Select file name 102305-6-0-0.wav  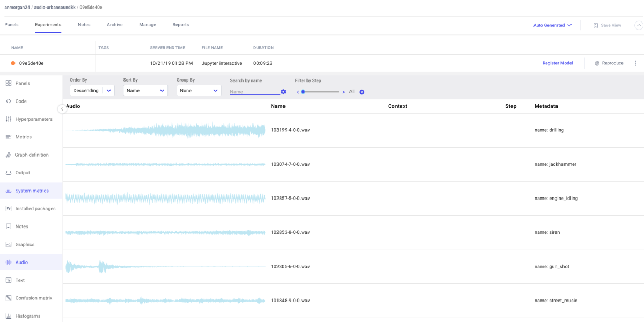coord(290,266)
